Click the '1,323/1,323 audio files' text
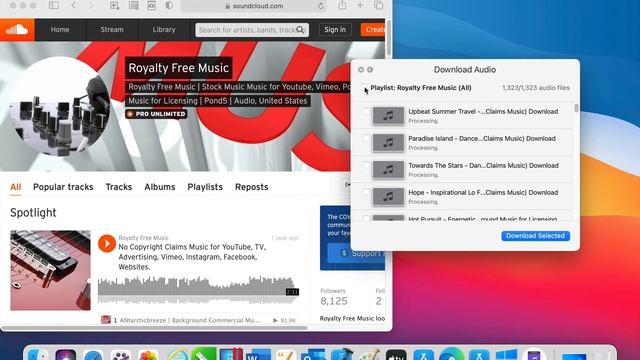This screenshot has width=640, height=360. [536, 88]
